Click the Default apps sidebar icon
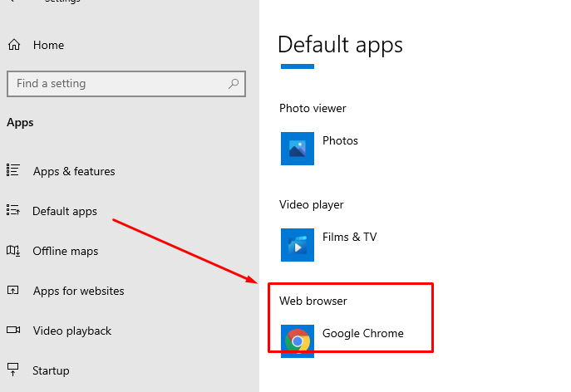 pos(13,211)
